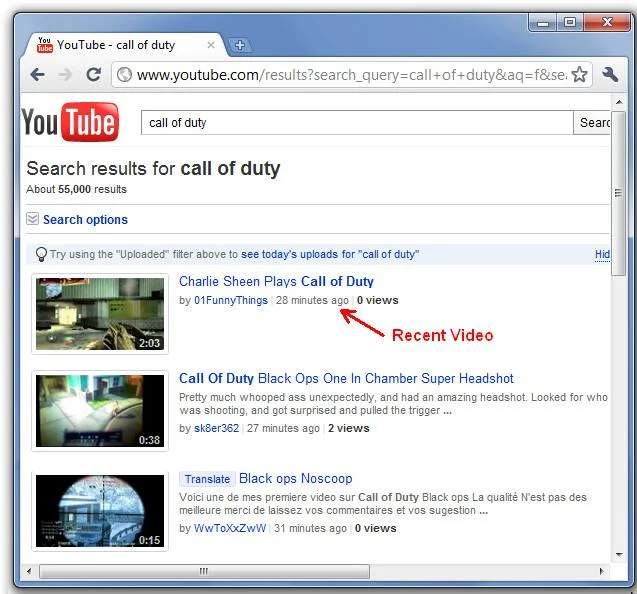The width and height of the screenshot is (637, 594).
Task: Click the browser forward arrow
Action: click(x=65, y=75)
